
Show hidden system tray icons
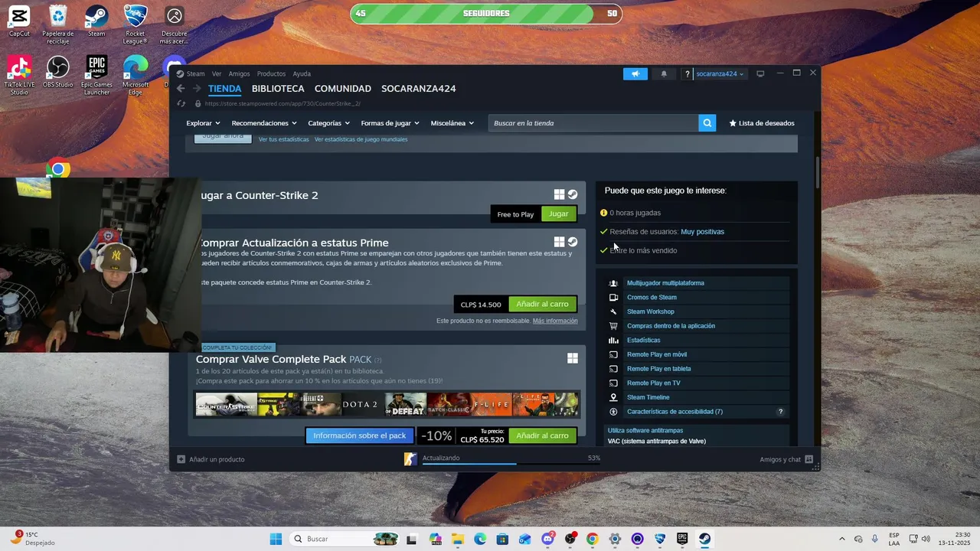click(841, 539)
